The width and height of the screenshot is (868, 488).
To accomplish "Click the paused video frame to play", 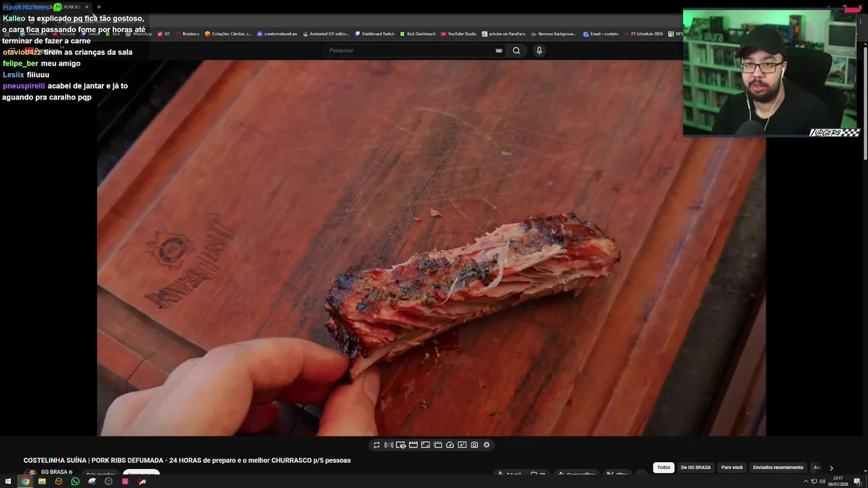I will point(431,247).
